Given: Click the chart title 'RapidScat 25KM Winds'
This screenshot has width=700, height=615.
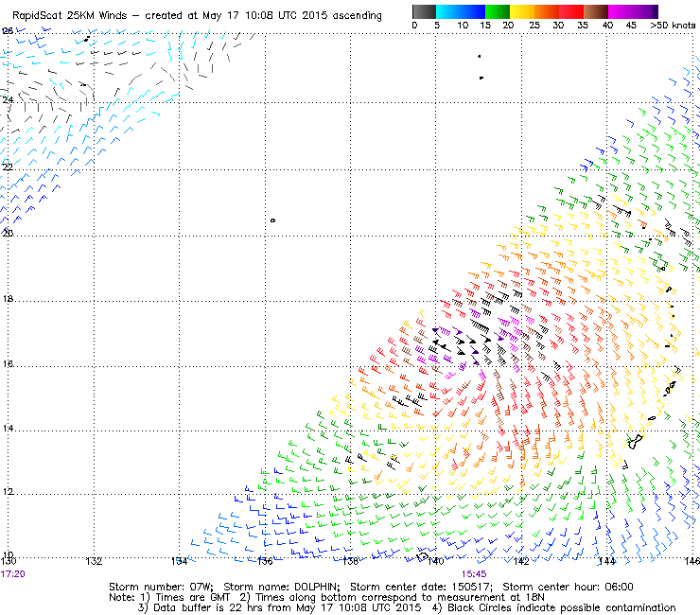Looking at the screenshot, I should (70, 16).
